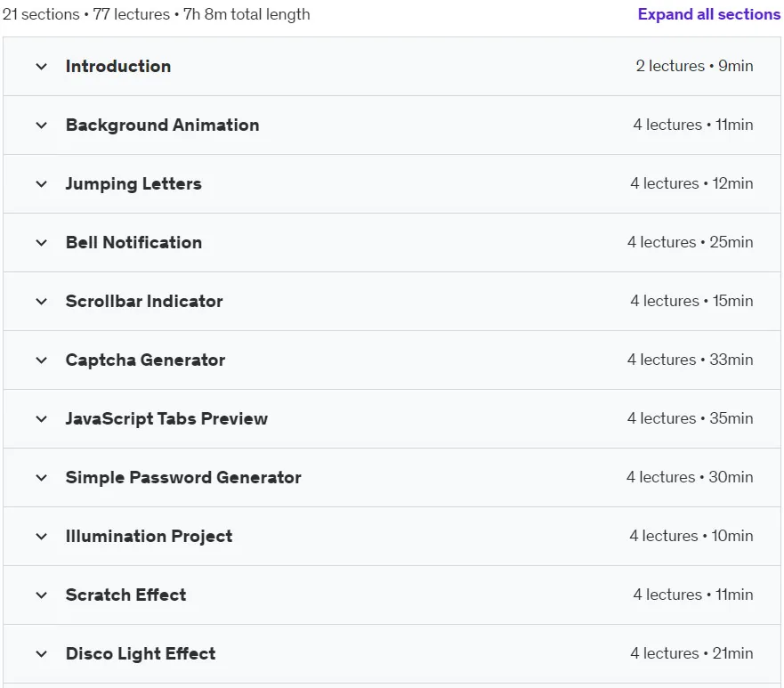Expand Simple Password Generator chevron
This screenshot has width=784, height=688.
42,477
